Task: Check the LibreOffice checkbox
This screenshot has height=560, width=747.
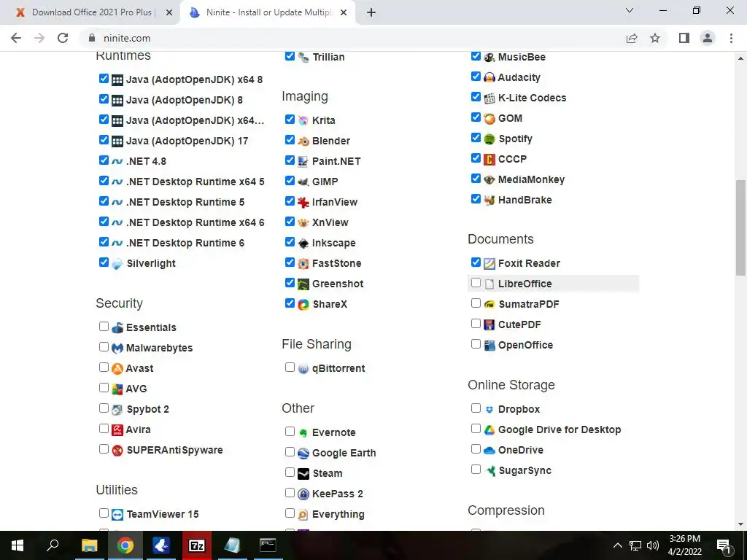Action: pos(476,283)
